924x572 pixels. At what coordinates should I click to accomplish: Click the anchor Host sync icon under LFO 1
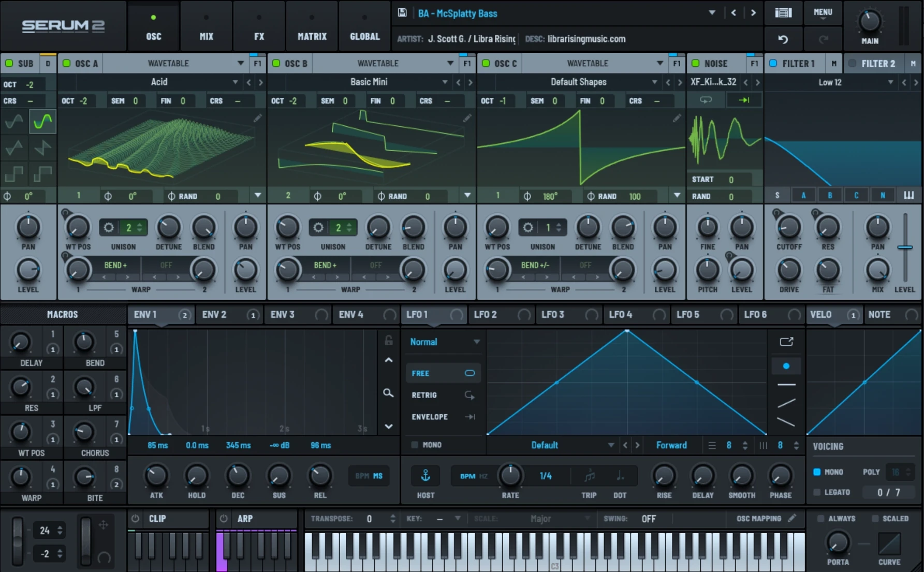click(425, 476)
